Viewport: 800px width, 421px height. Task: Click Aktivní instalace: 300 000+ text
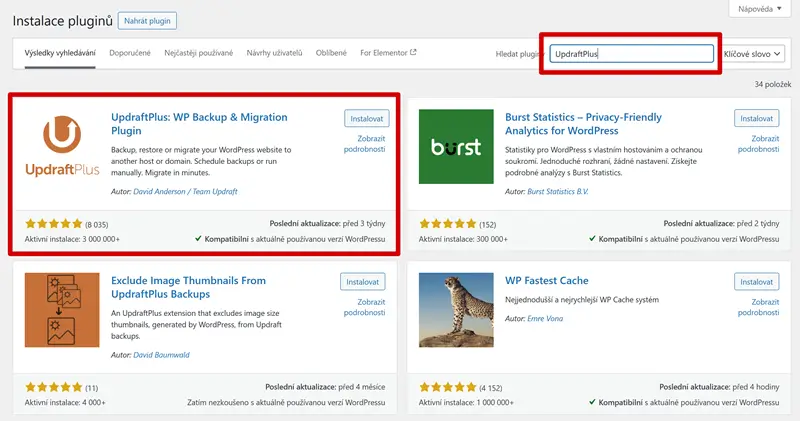click(463, 239)
